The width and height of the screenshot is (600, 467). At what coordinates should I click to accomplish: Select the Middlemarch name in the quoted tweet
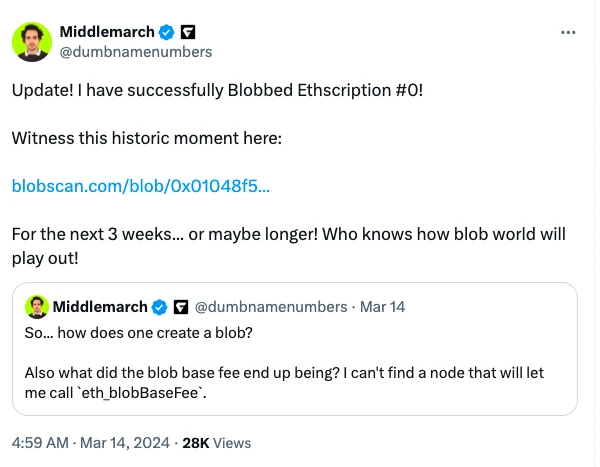(x=99, y=306)
